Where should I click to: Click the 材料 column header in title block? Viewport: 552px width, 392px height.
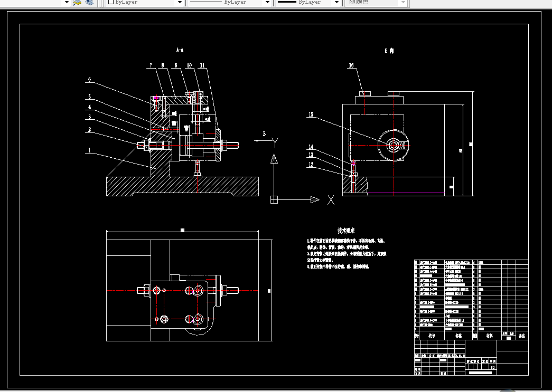click(x=489, y=336)
